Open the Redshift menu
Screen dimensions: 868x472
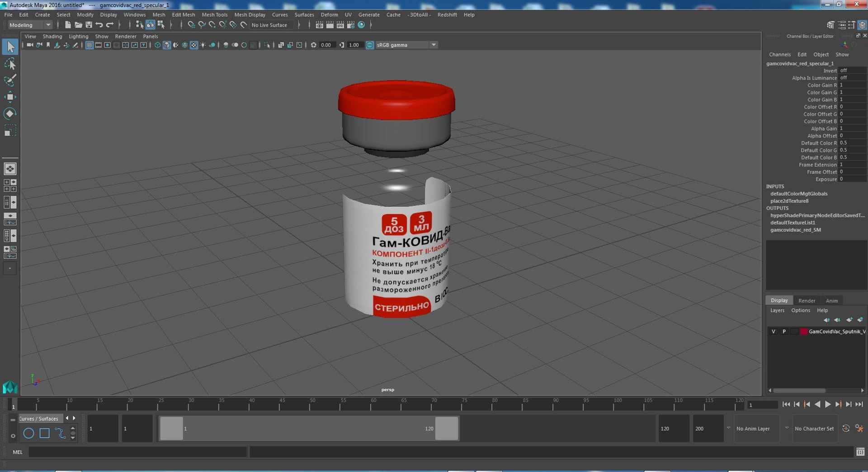tap(447, 14)
